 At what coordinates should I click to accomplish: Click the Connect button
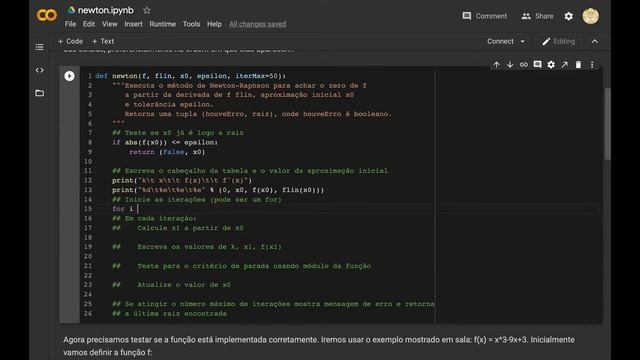click(500, 41)
